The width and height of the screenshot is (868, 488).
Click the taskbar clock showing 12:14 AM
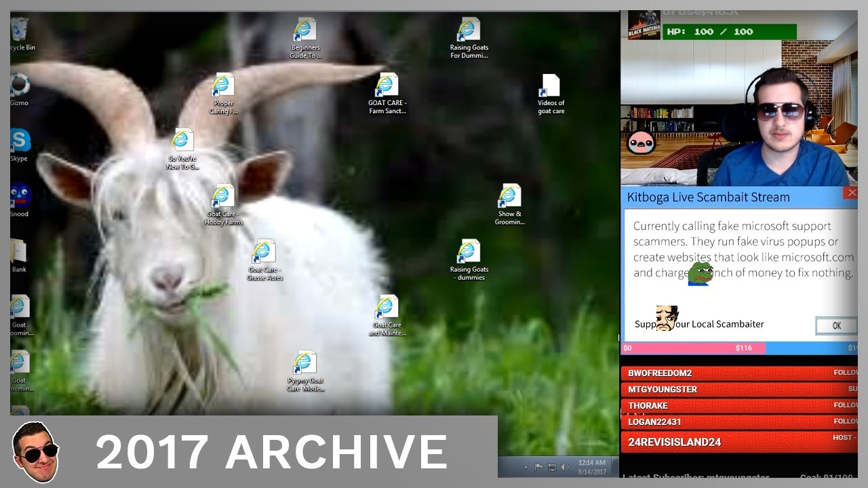point(591,467)
